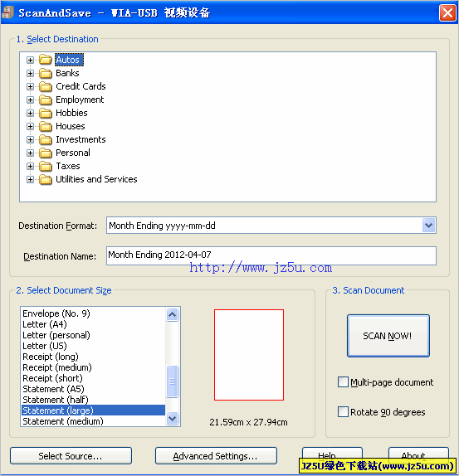Viewport: 459px width, 476px height.
Task: Choose Statement (A5) document size
Action: [x=94, y=389]
